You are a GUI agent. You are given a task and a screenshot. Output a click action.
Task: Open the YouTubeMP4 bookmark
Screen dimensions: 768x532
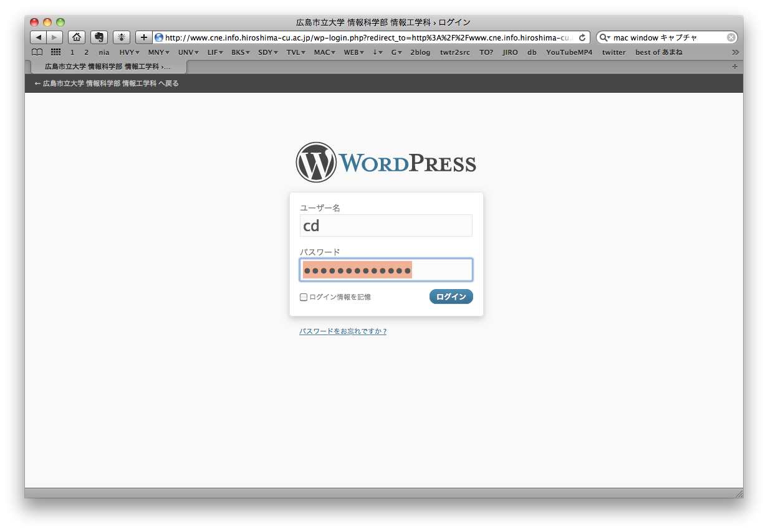(x=569, y=52)
